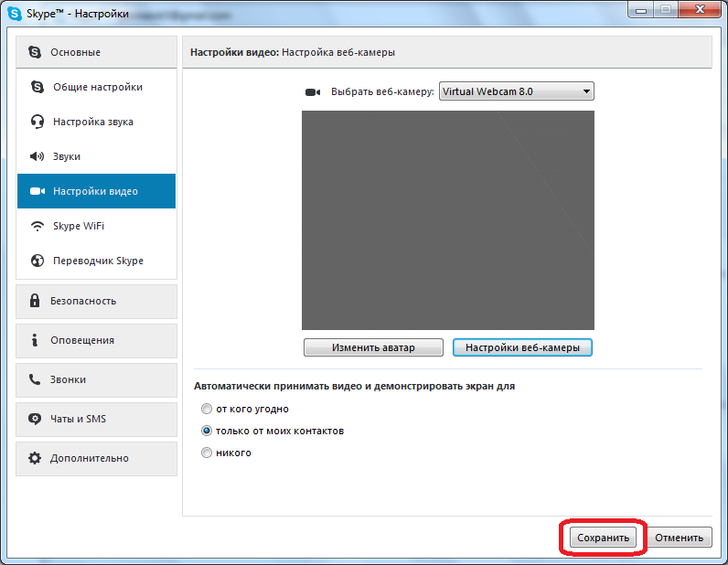
Task: Click the chat bubble icon for Чаты и SMS
Action: (35, 419)
